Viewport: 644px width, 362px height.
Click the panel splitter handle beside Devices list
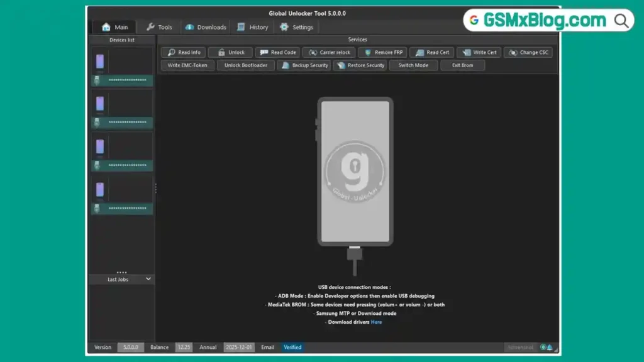(x=156, y=189)
